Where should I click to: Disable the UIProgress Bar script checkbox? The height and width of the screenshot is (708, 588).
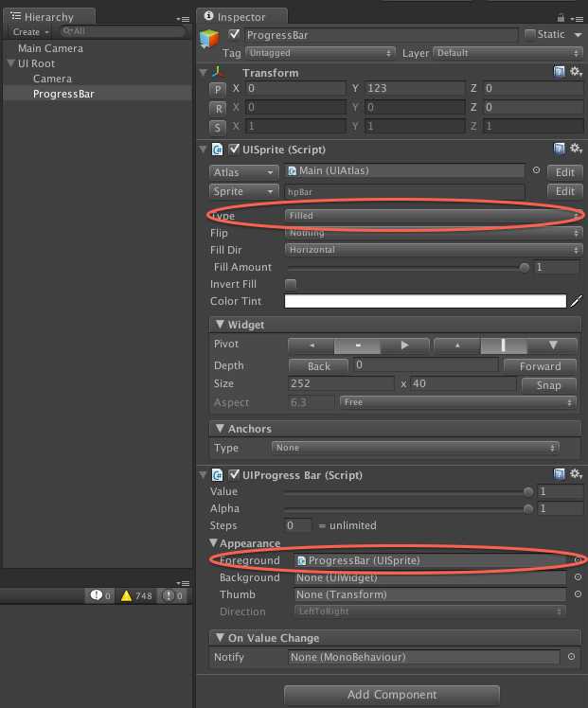point(234,474)
